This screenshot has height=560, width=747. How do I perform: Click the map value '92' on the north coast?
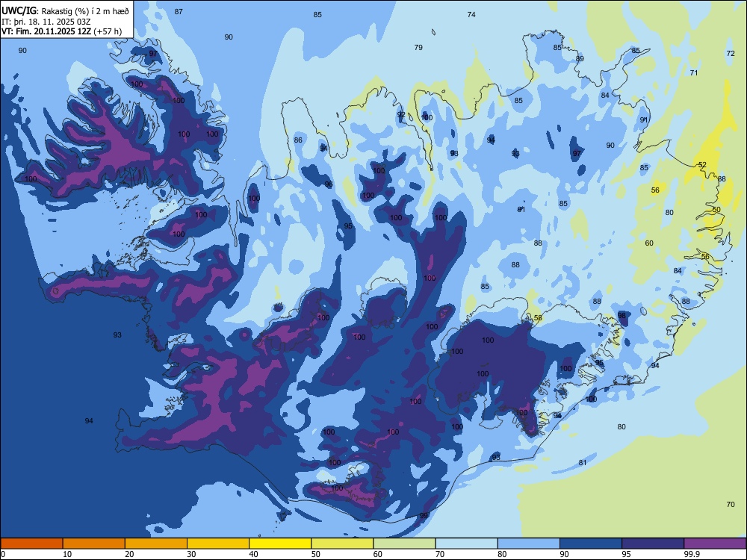coord(401,114)
